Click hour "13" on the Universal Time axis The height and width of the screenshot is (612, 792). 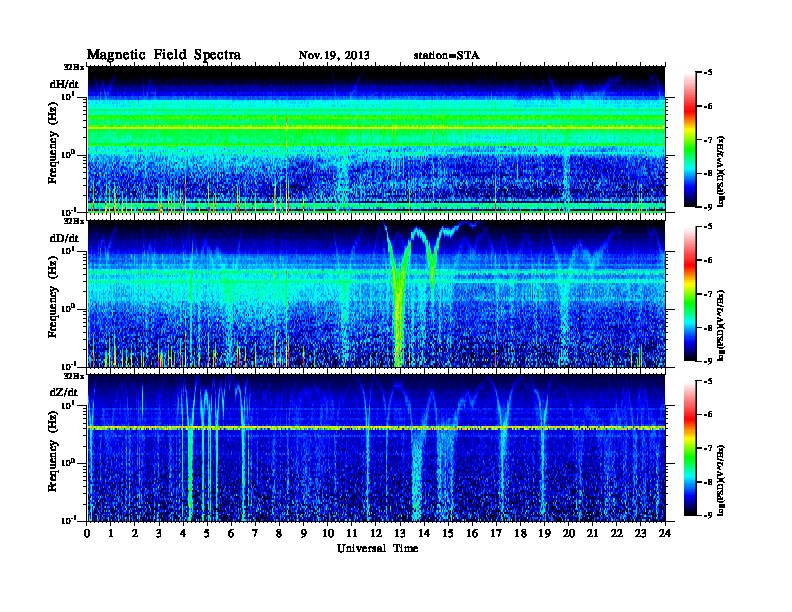(x=400, y=533)
